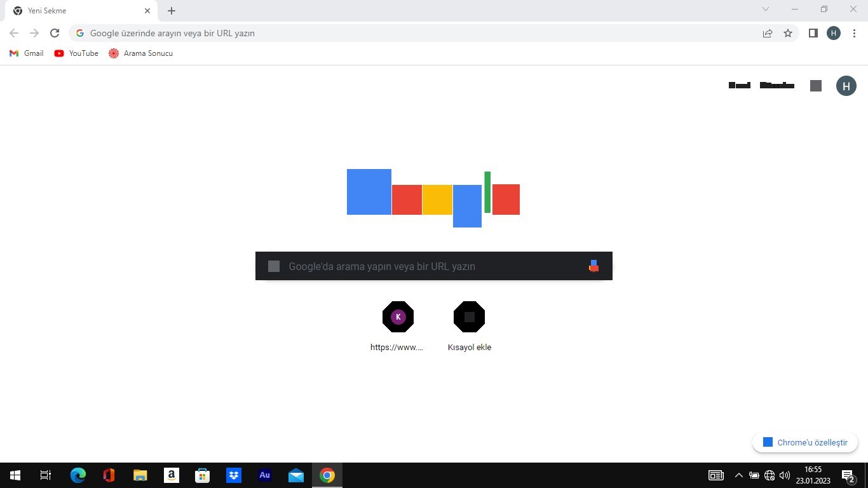This screenshot has height=488, width=868.
Task: Open the notification center icon
Action: click(x=848, y=475)
